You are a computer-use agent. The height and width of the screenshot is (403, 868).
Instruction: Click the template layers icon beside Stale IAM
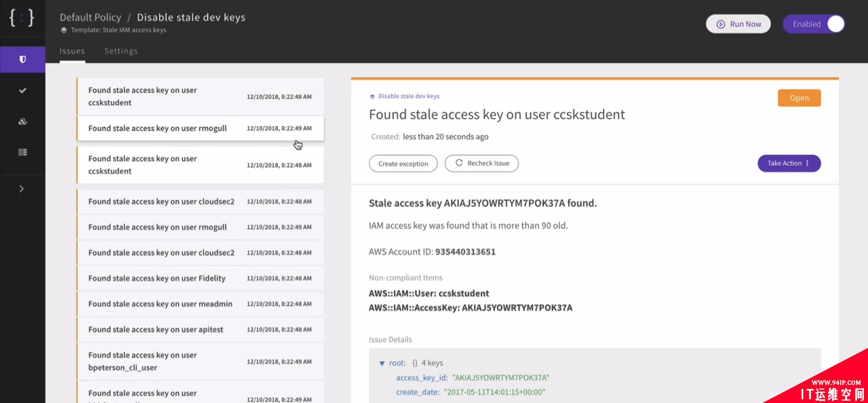(64, 30)
